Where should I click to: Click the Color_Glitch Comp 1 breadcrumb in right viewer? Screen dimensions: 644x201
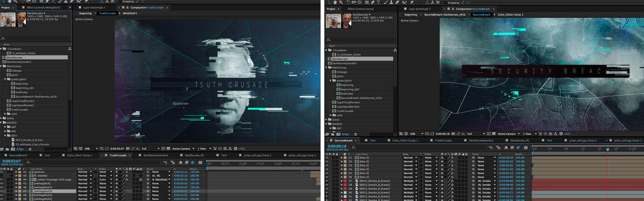[511, 14]
